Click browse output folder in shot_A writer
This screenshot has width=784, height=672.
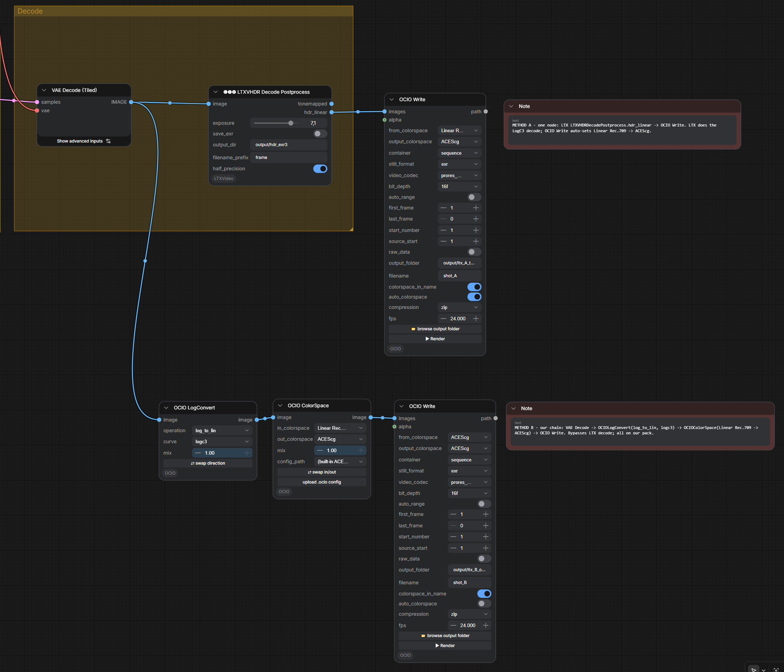coord(435,329)
